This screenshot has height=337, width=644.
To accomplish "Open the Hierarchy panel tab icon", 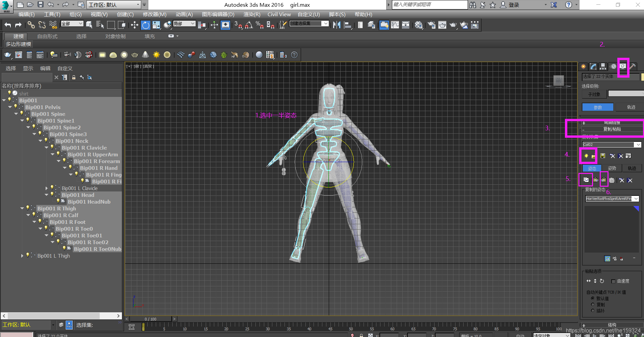I will click(603, 67).
